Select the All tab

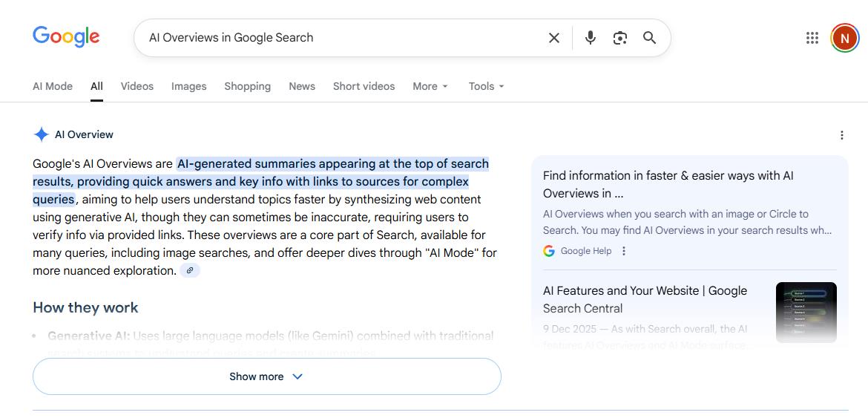click(97, 86)
